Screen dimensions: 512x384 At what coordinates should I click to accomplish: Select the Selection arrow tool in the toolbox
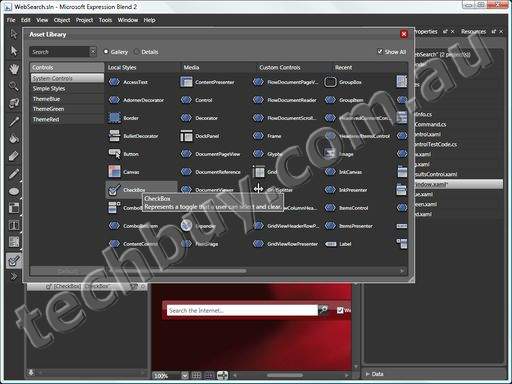pos(14,34)
